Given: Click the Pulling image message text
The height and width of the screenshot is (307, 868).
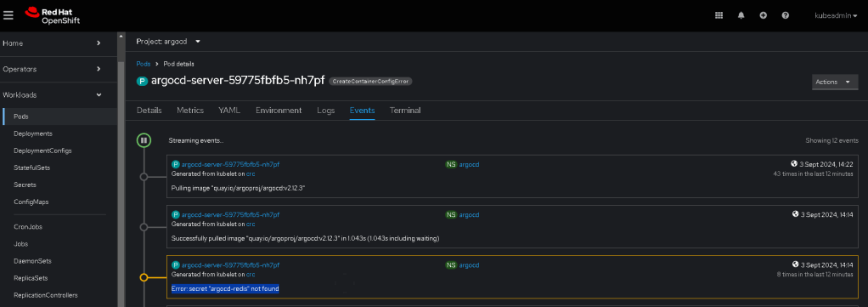Looking at the screenshot, I should (x=239, y=189).
